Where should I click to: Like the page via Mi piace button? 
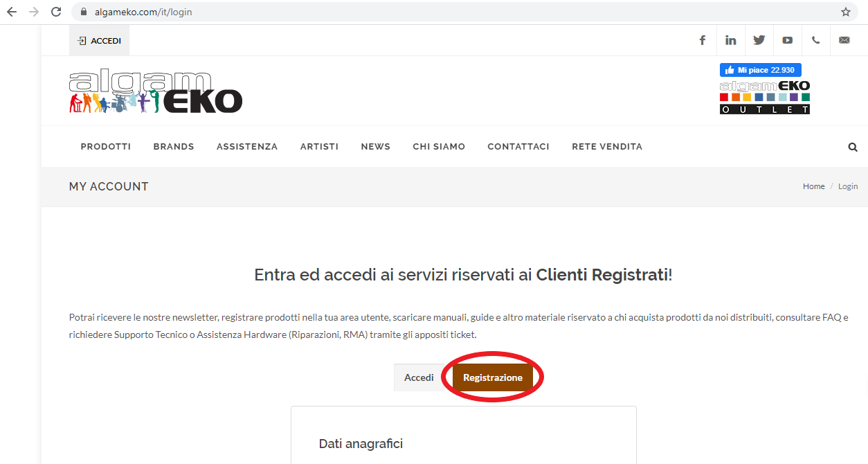tap(761, 70)
